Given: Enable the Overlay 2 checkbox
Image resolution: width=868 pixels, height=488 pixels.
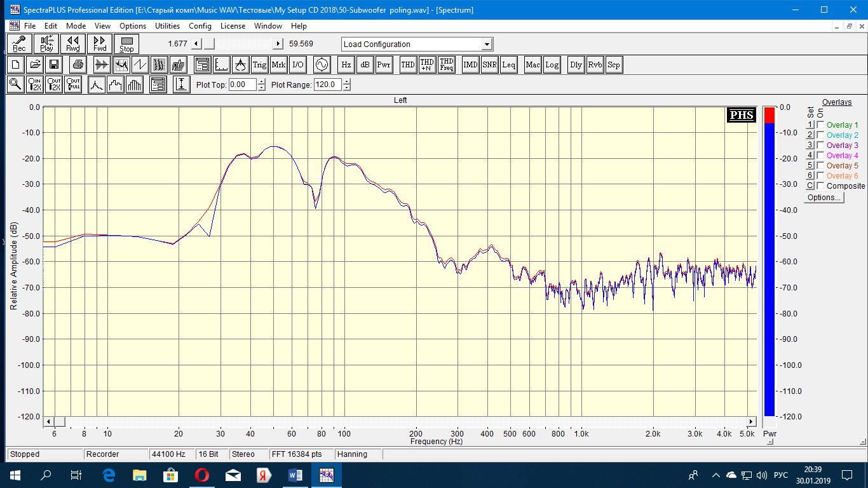Looking at the screenshot, I should (x=820, y=135).
